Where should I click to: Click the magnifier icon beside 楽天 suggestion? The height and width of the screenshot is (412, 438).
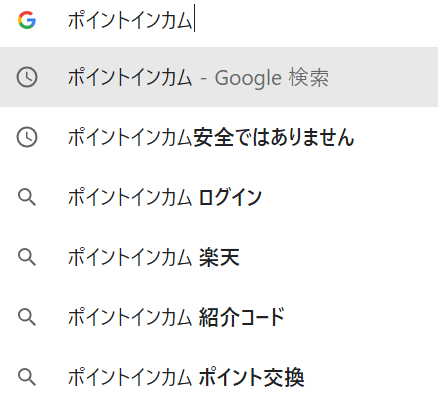[27, 257]
